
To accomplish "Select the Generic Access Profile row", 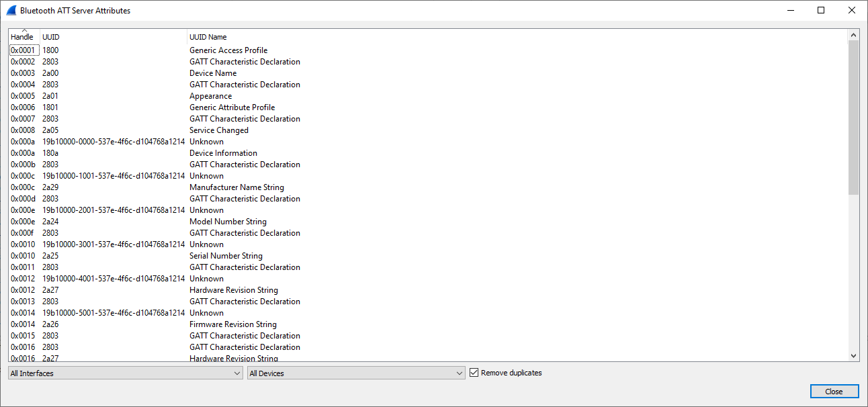I will [x=429, y=50].
